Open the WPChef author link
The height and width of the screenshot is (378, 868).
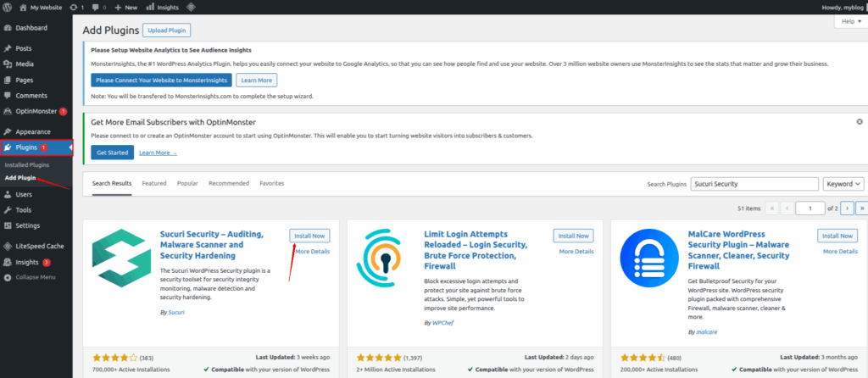[442, 323]
